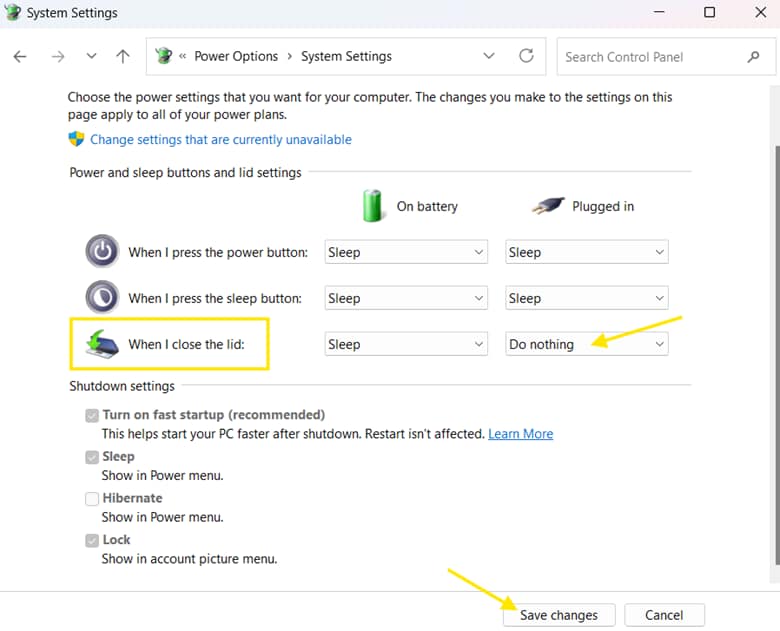
Task: Click the green battery icon
Action: pyautogui.click(x=372, y=206)
